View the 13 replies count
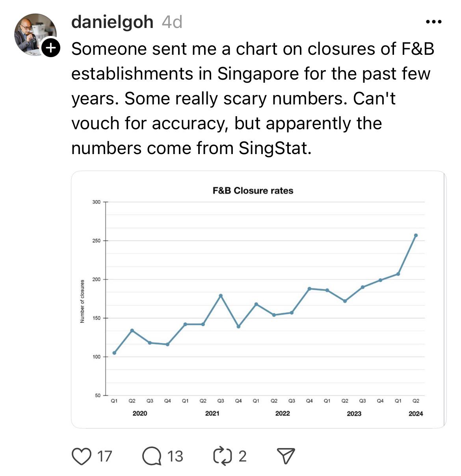461x476 pixels. pyautogui.click(x=175, y=456)
